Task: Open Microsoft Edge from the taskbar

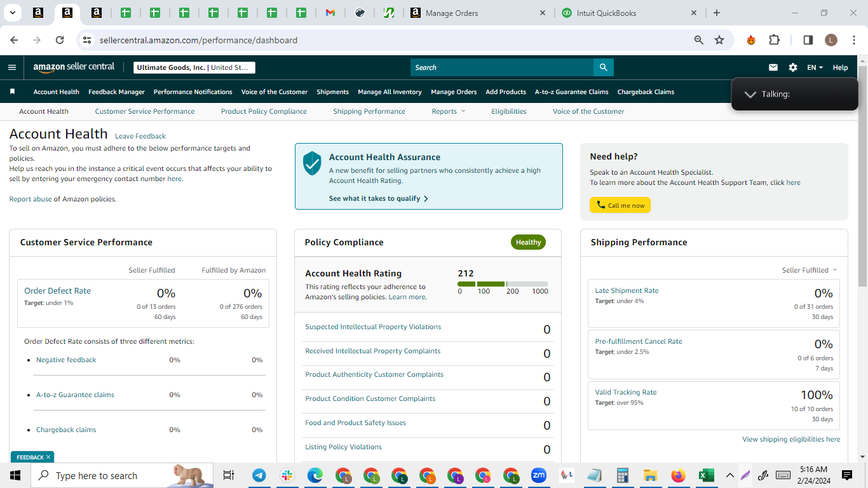Action: [315, 475]
